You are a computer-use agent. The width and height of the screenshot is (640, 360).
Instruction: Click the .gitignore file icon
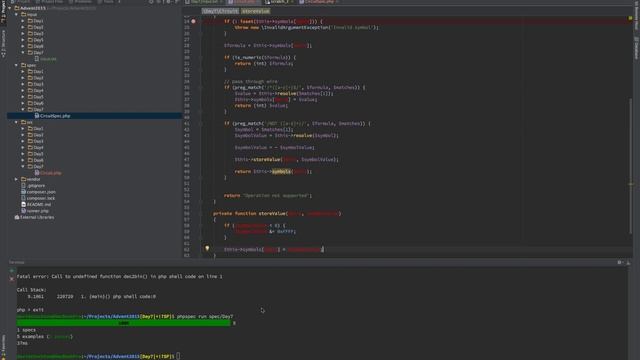(23, 186)
